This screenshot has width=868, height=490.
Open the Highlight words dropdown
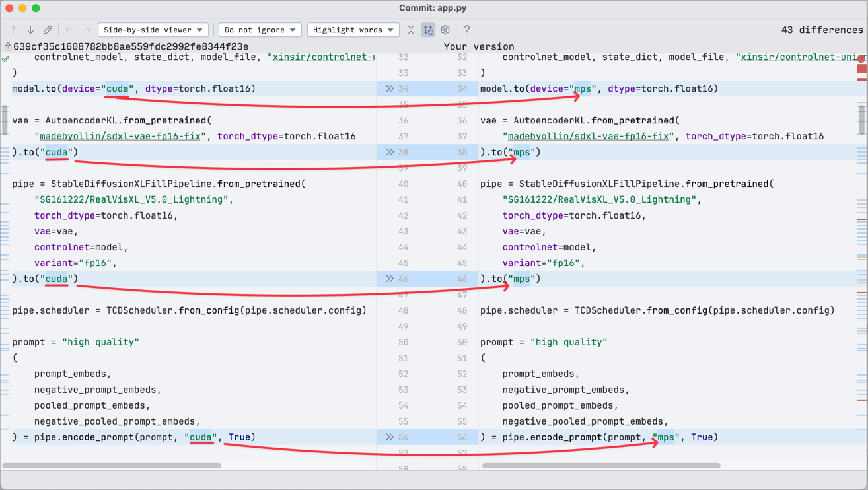click(353, 30)
